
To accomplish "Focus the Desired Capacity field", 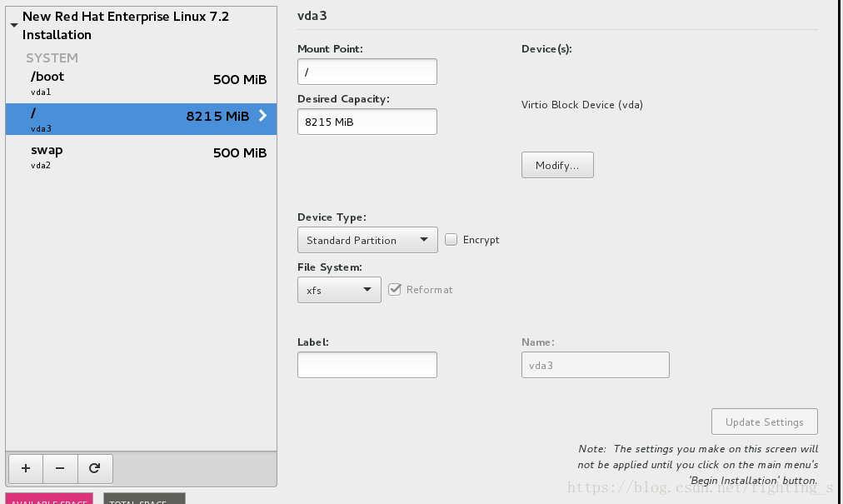I will [x=367, y=122].
